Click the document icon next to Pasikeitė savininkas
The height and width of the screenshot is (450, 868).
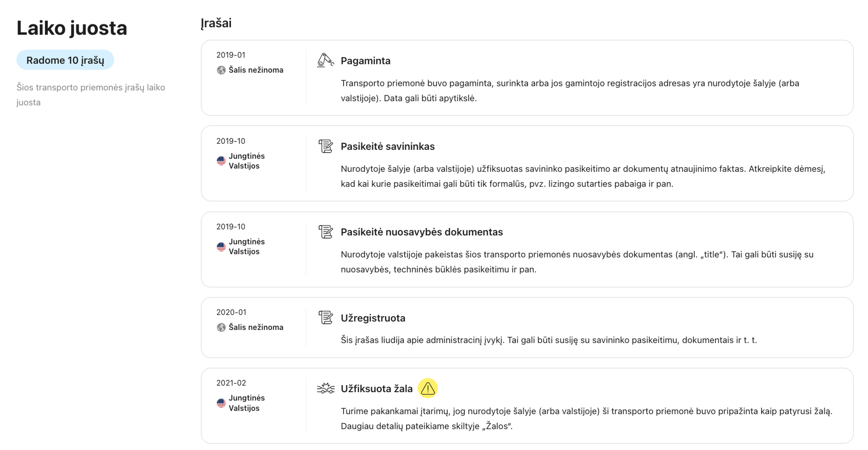(x=325, y=146)
